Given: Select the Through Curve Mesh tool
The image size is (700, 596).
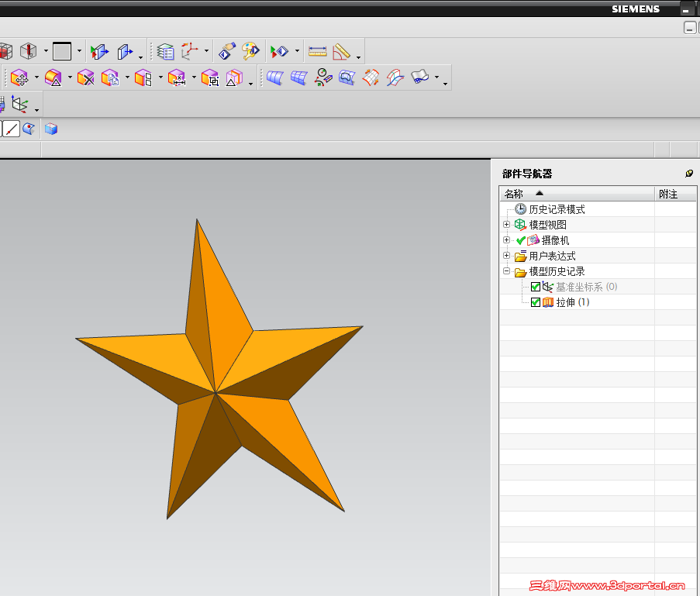Looking at the screenshot, I should click(x=299, y=78).
